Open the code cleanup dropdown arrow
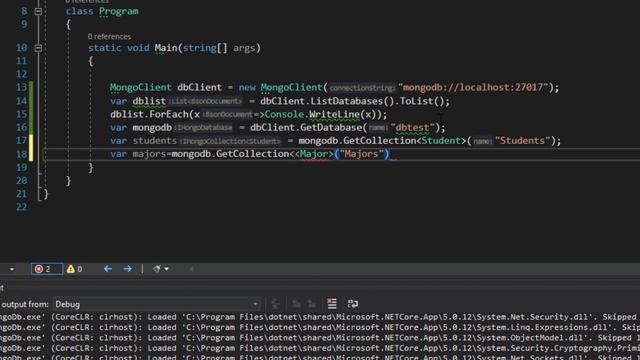This screenshot has height=360, width=640. [167, 269]
